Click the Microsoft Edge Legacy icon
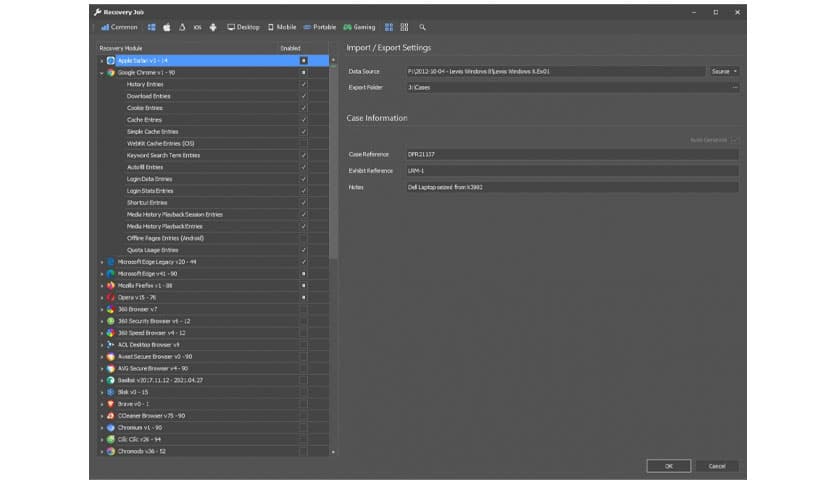The height and width of the screenshot is (484, 836). coord(111,262)
